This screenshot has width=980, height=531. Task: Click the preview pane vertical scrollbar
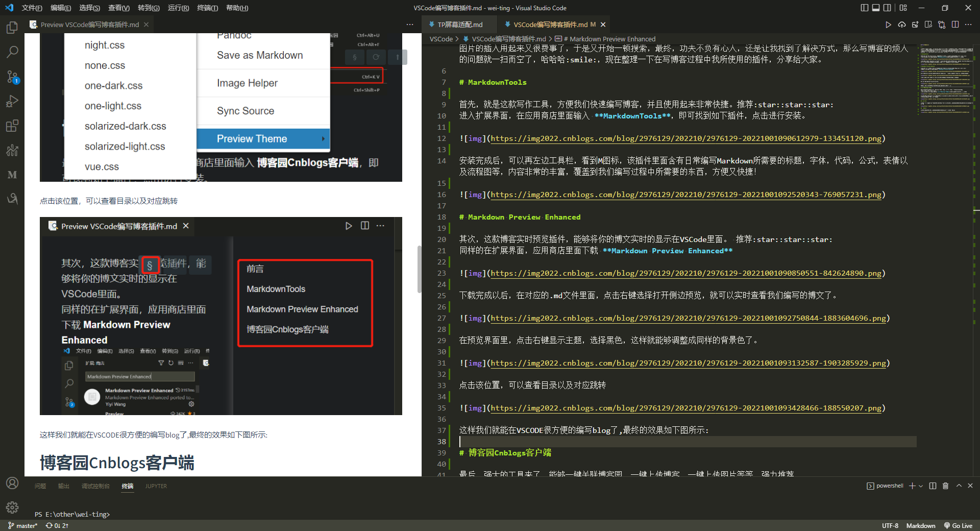420,269
